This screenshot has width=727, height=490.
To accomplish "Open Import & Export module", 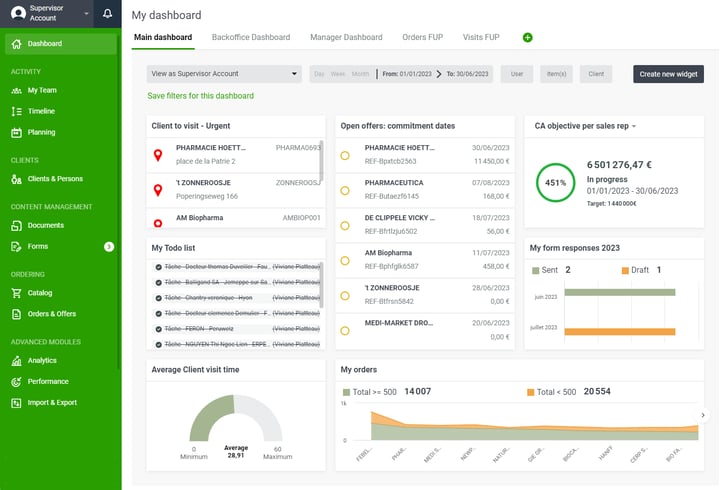I will (52, 402).
